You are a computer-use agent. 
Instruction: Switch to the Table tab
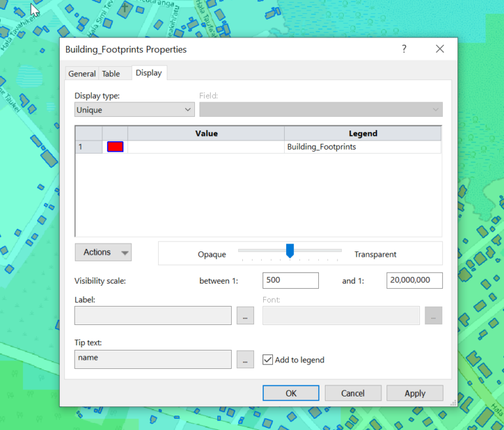pyautogui.click(x=111, y=74)
